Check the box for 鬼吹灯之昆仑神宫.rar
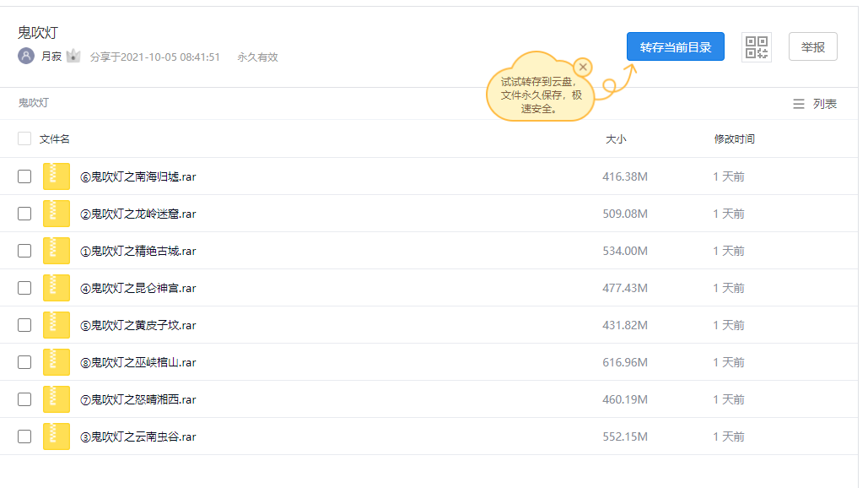Screen dimensions: 868x488 24,288
